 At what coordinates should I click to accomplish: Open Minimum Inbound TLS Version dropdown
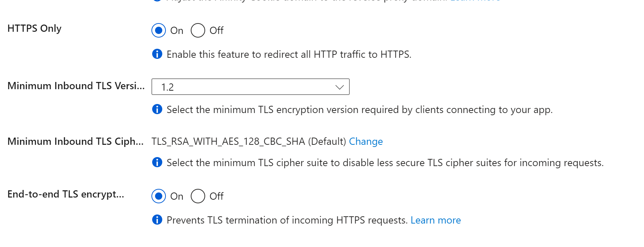tap(251, 87)
